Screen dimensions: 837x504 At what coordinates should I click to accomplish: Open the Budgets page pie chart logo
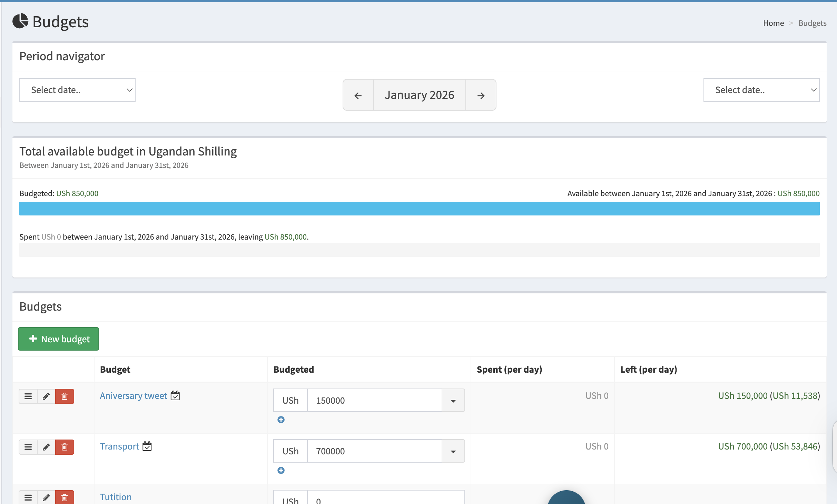click(x=20, y=22)
